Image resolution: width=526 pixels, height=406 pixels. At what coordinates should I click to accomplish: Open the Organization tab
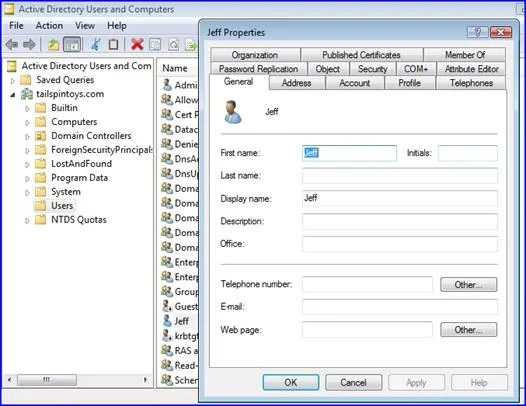(x=255, y=55)
